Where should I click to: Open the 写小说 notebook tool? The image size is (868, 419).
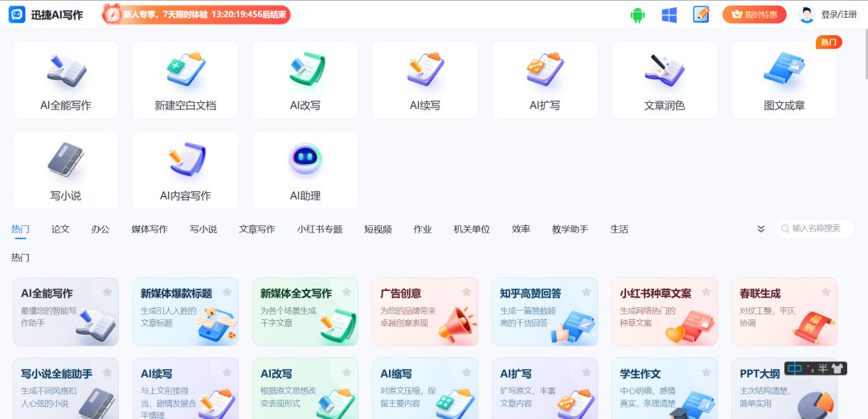click(65, 170)
